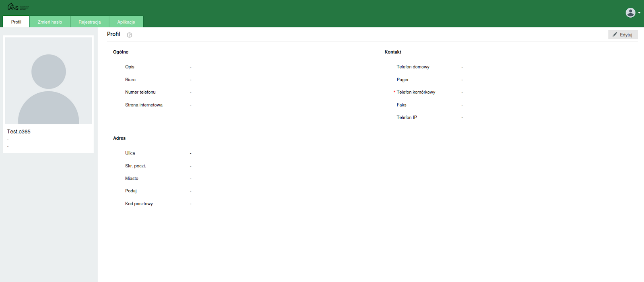
Task: Click the Telefon IP label
Action: pyautogui.click(x=407, y=117)
